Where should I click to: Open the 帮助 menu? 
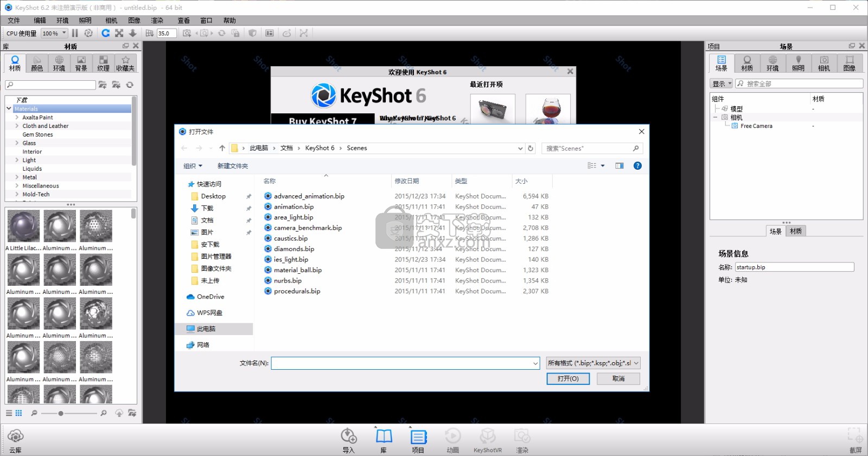[229, 21]
